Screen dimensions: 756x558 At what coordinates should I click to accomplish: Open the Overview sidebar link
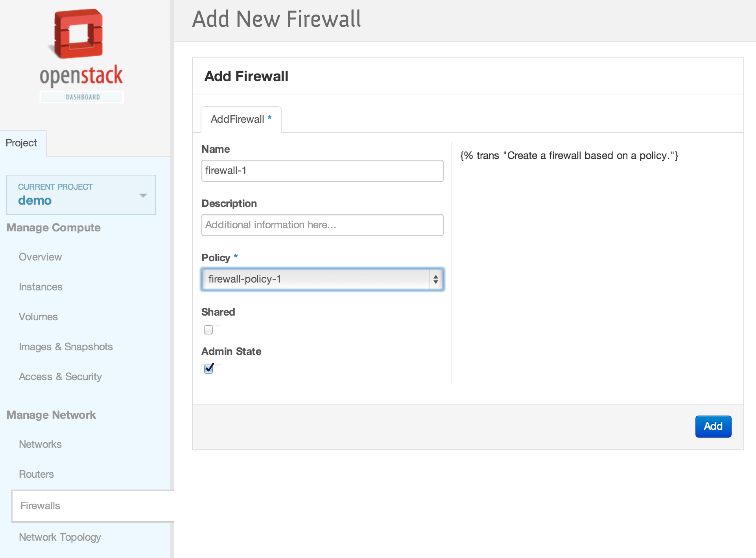point(41,257)
